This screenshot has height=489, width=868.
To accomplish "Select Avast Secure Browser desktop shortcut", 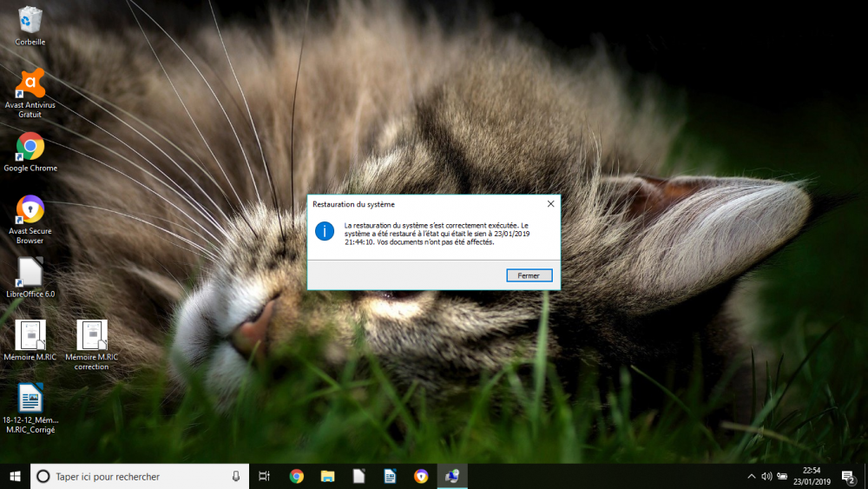I will coord(30,219).
